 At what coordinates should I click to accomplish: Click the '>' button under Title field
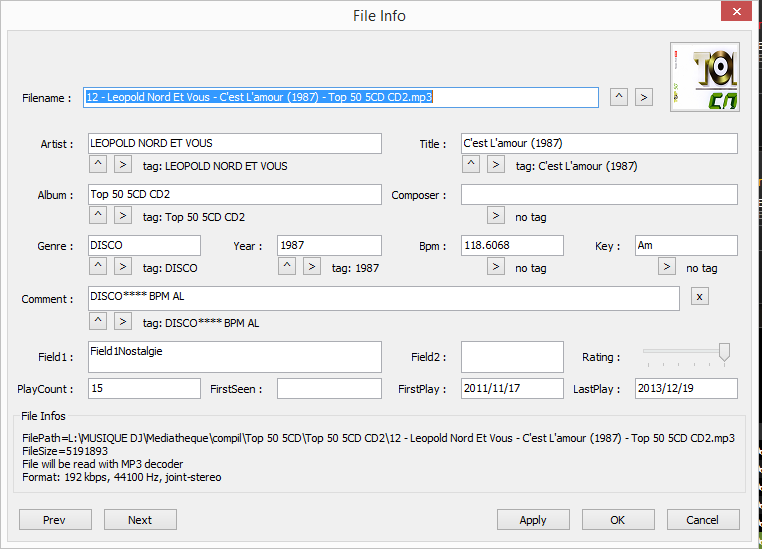click(x=496, y=165)
